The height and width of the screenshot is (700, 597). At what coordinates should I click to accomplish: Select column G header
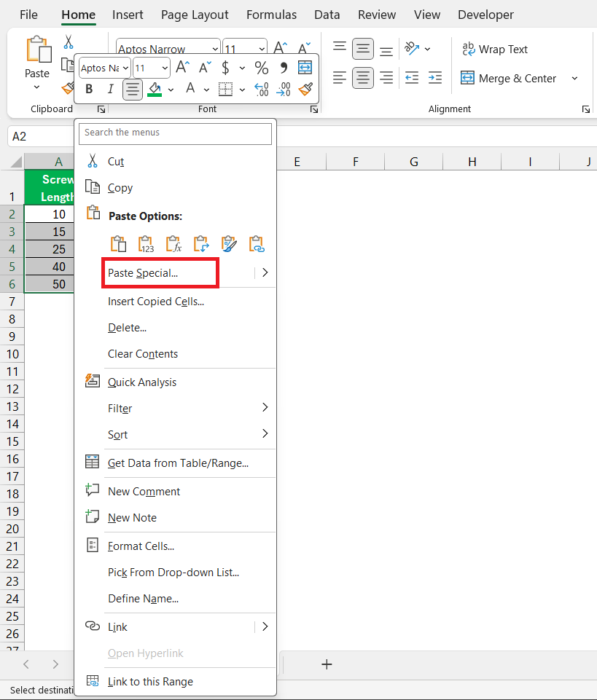tap(414, 162)
